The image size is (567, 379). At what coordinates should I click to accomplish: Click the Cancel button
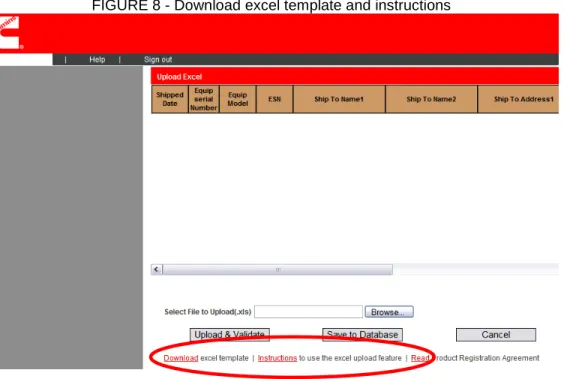pos(496,335)
